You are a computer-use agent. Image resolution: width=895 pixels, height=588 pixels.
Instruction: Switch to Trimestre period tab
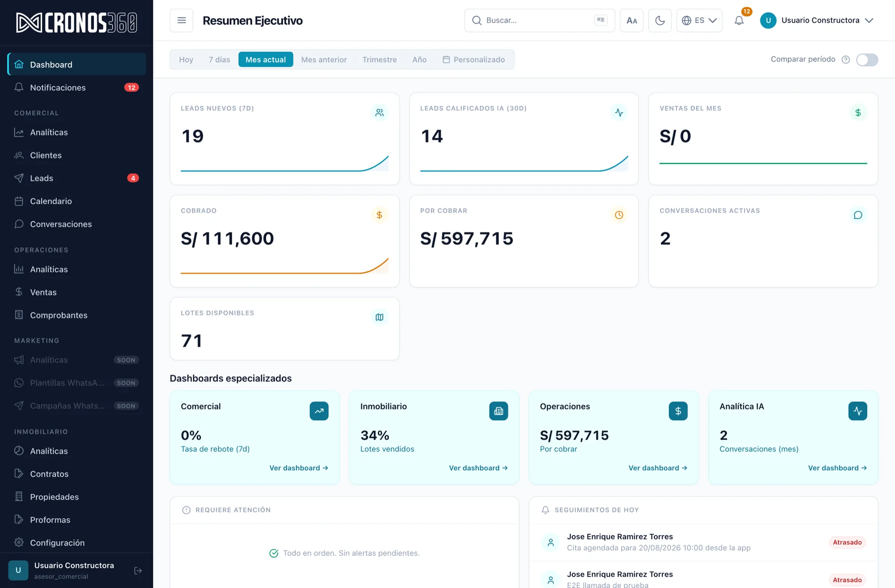point(379,59)
